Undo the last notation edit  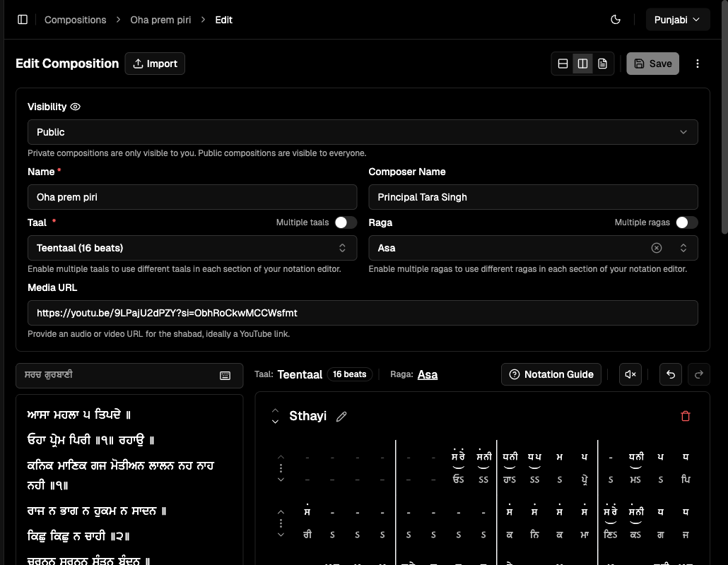coord(670,374)
